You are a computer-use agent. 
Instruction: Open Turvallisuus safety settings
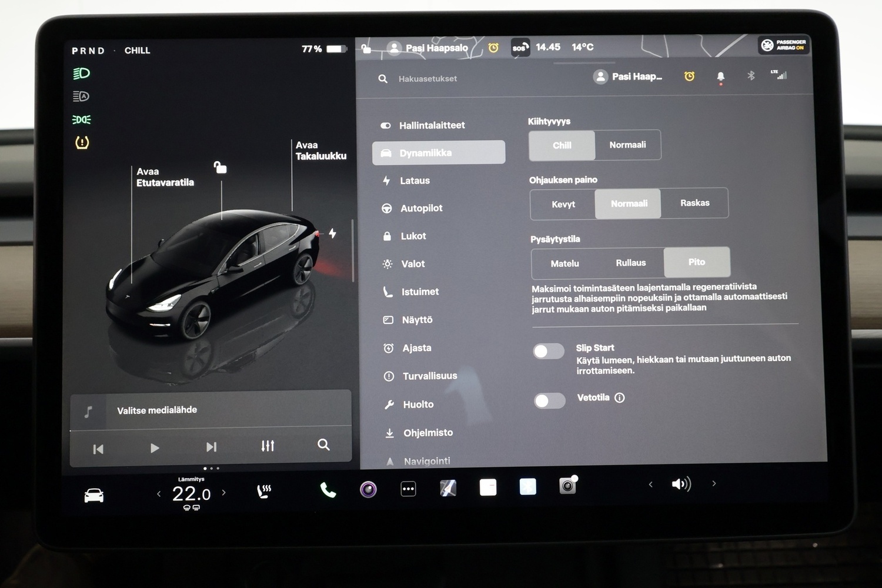421,376
